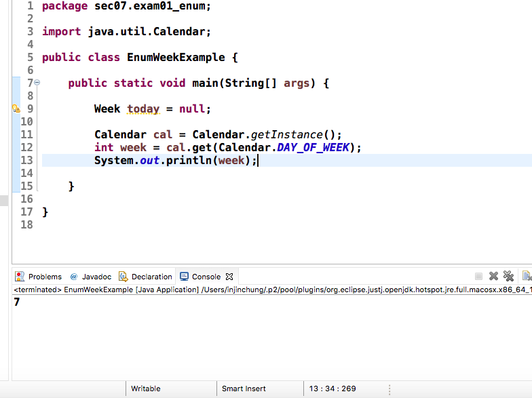Viewport: 532px width, 398px height.
Task: Click 'sec07.exam01_enum' package name
Action: pos(149,6)
